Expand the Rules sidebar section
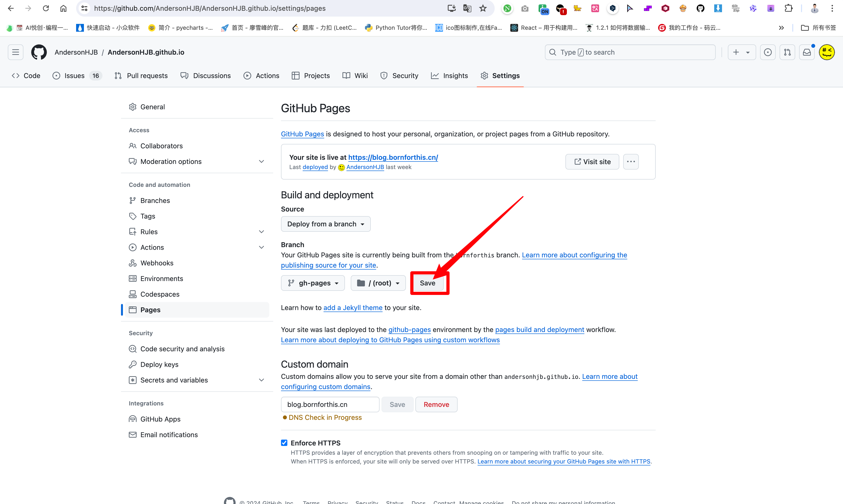The width and height of the screenshot is (843, 504). [261, 232]
